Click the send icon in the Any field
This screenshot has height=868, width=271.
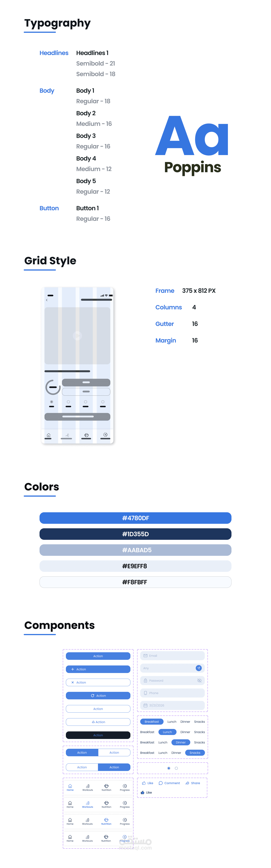pos(199,668)
